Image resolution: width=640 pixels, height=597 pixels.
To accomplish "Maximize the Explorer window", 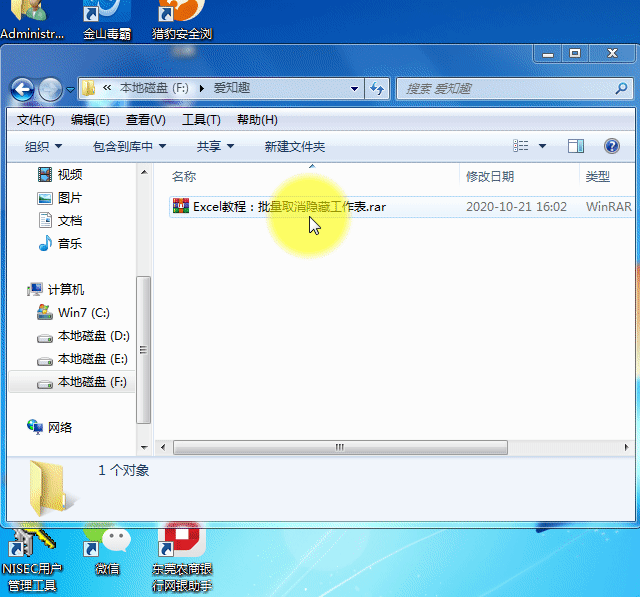I will [x=575, y=53].
